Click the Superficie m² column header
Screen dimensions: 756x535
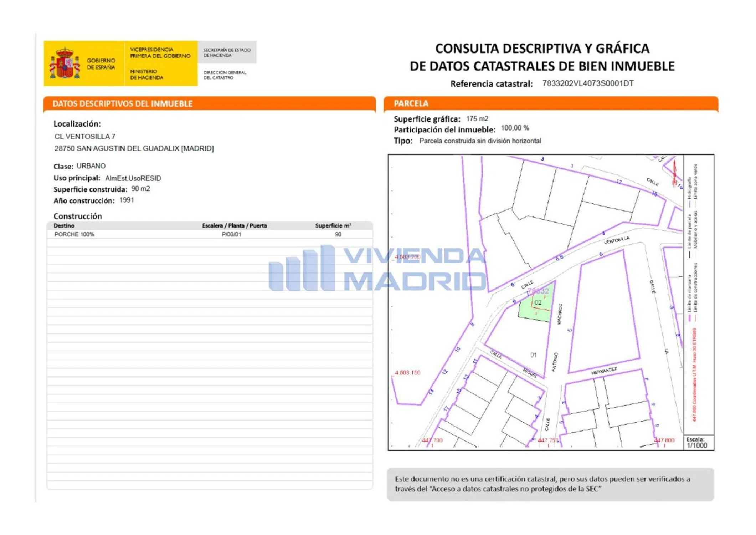click(333, 225)
